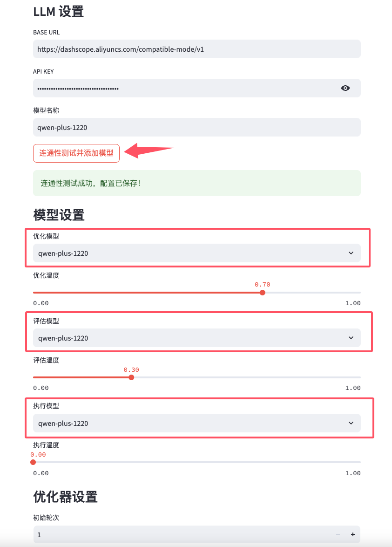The height and width of the screenshot is (547, 392).
Task: Show the API key with eye icon
Action: pos(345,88)
